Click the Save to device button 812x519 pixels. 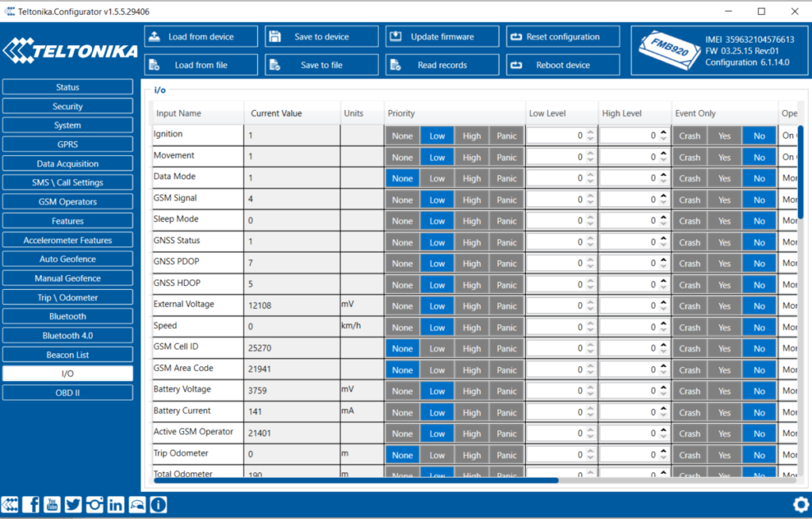point(321,36)
